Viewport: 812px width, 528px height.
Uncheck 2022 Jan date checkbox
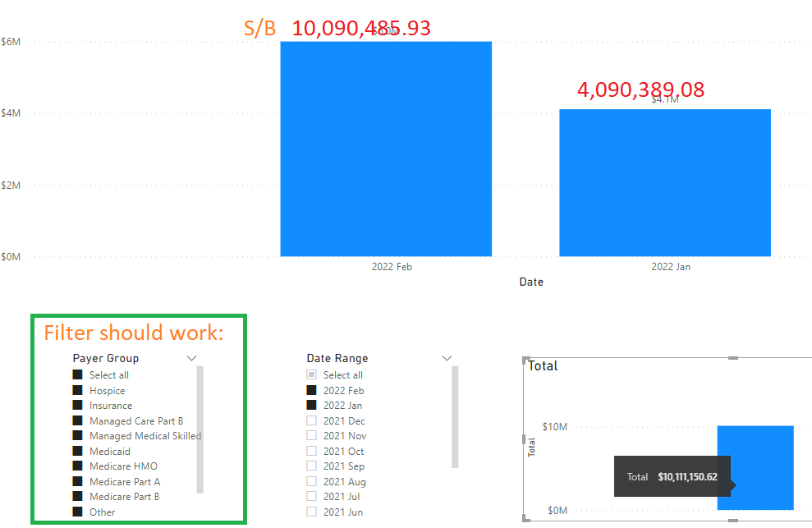click(x=312, y=405)
